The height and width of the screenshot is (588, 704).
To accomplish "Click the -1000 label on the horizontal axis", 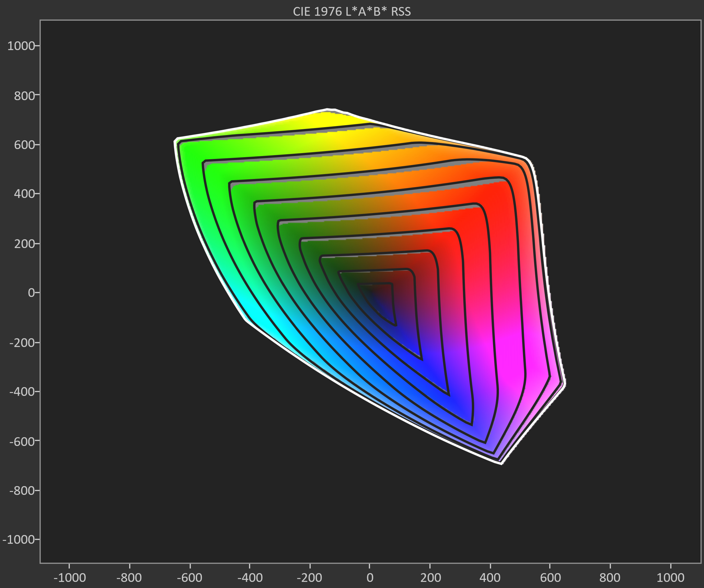I will point(70,578).
